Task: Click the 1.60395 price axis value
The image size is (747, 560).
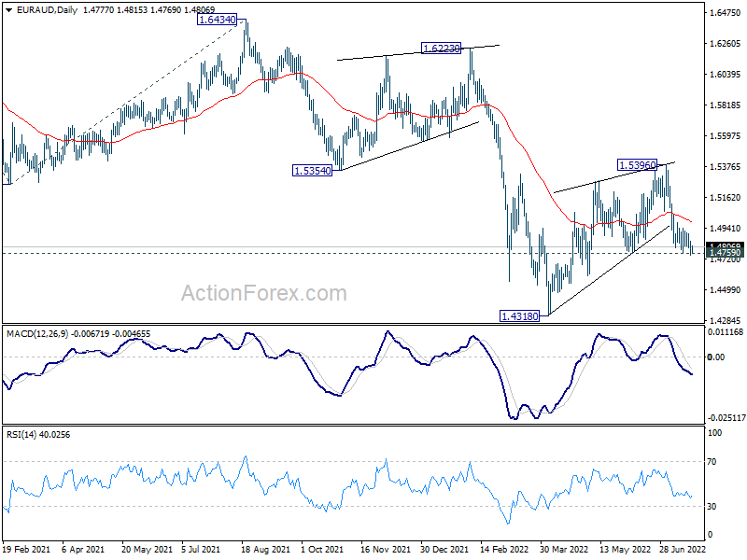Action: [x=726, y=75]
